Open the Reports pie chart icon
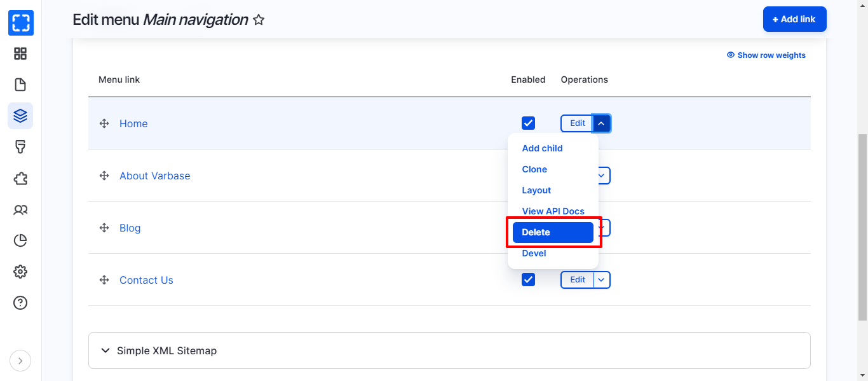 pyautogui.click(x=20, y=240)
